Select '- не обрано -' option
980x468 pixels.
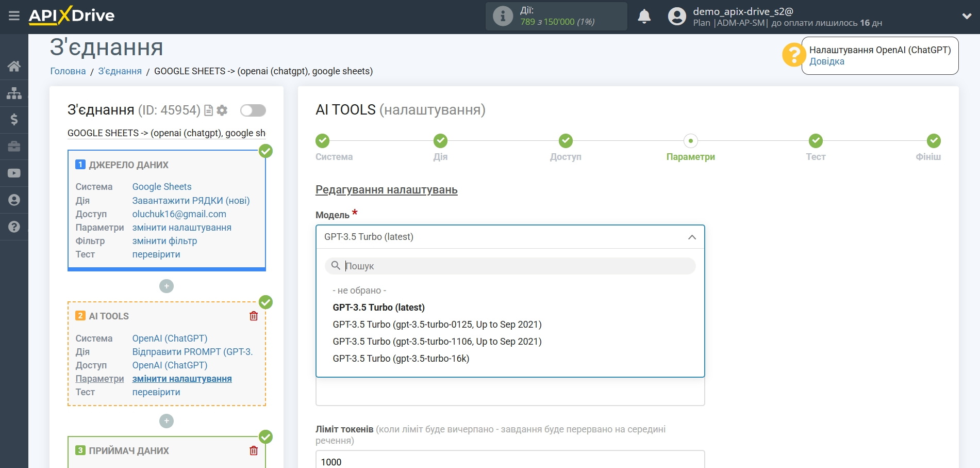[x=359, y=291]
